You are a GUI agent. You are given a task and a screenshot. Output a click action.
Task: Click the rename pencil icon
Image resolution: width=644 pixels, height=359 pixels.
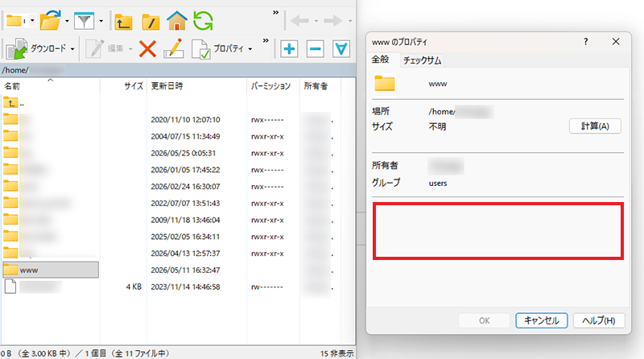tap(174, 48)
